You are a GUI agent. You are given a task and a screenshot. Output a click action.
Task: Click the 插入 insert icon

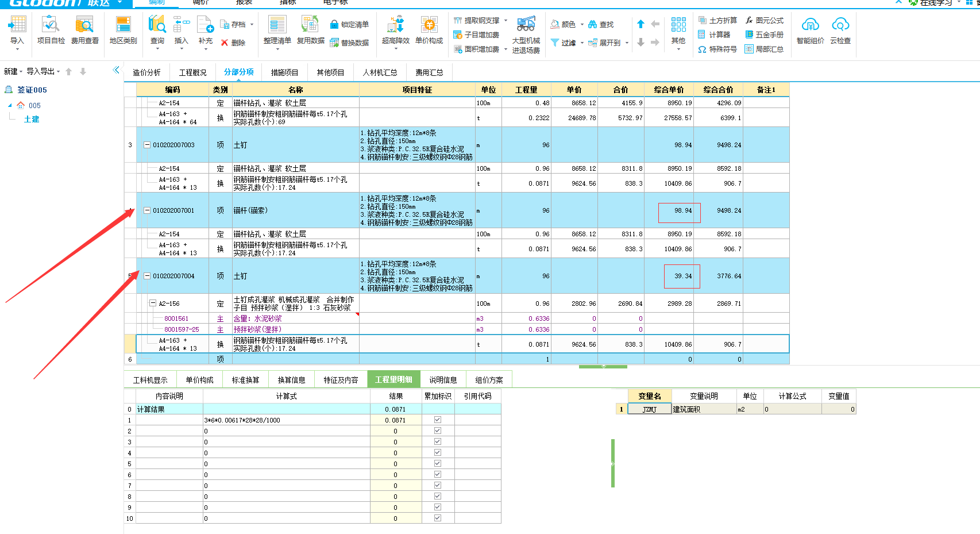pos(182,25)
